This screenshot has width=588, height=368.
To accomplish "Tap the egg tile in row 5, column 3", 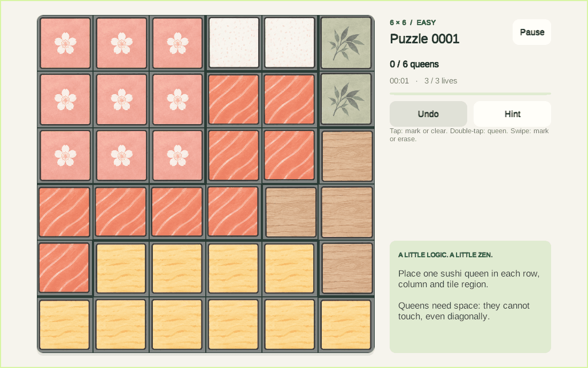I will [x=177, y=269].
